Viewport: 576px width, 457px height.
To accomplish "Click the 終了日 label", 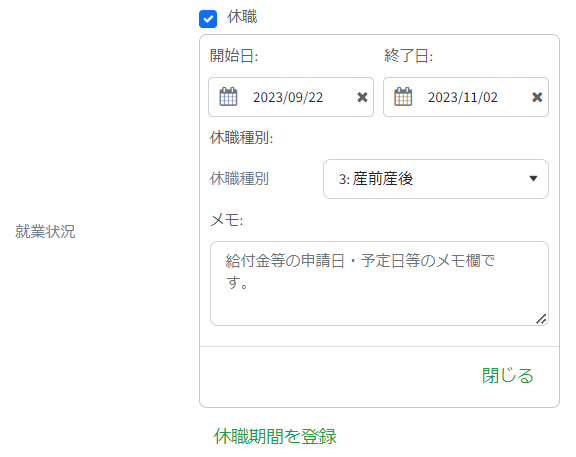I will [408, 56].
